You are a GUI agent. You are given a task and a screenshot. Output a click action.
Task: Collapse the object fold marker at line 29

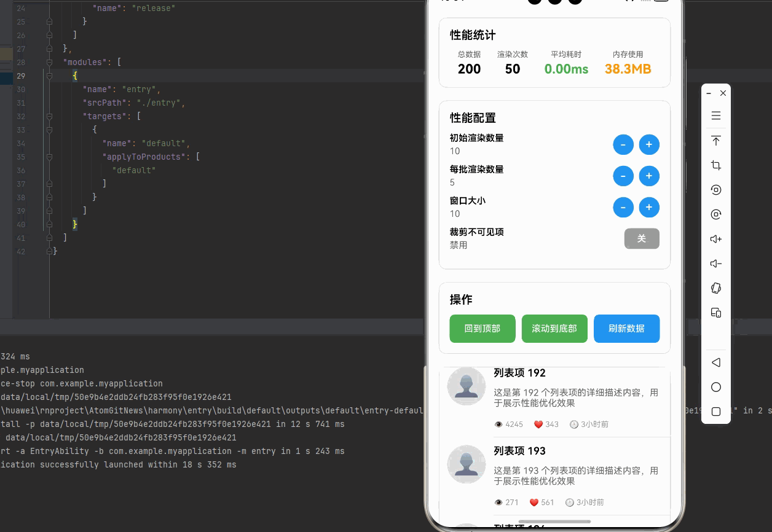point(50,76)
